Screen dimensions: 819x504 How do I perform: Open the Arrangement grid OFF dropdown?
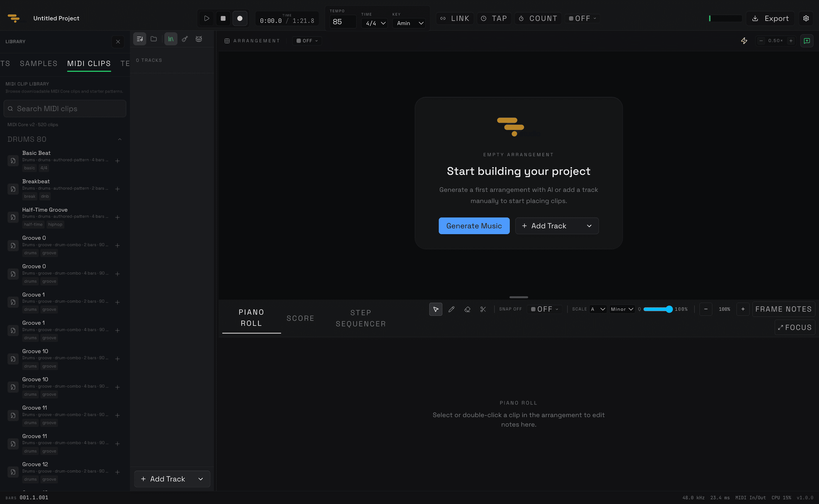click(x=307, y=41)
